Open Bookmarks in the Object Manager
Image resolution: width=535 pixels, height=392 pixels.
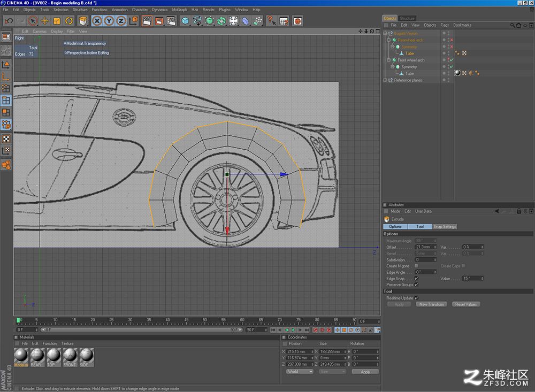(x=462, y=25)
